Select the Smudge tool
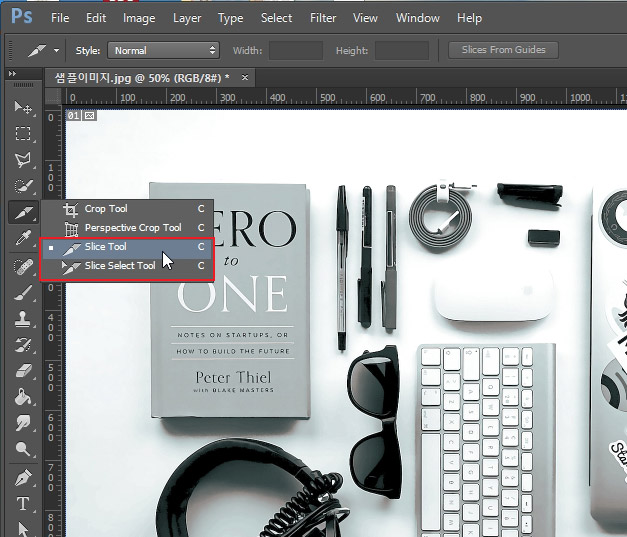627x537 pixels. pos(23,423)
